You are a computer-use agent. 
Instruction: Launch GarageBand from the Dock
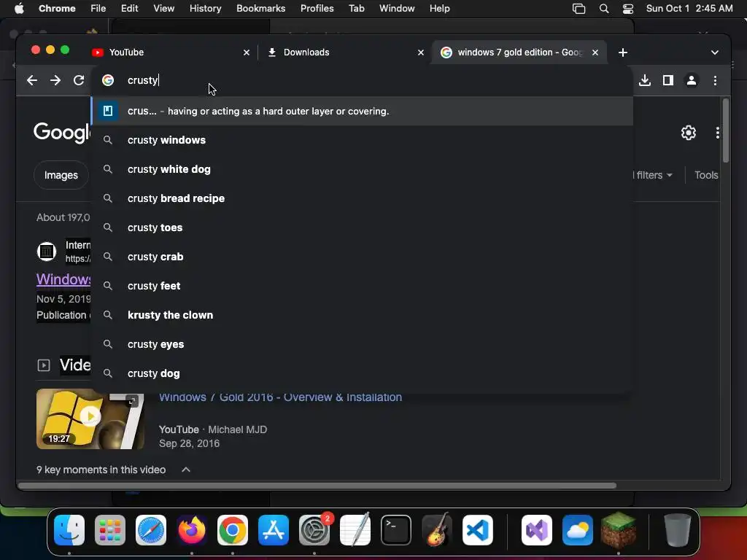click(x=437, y=530)
